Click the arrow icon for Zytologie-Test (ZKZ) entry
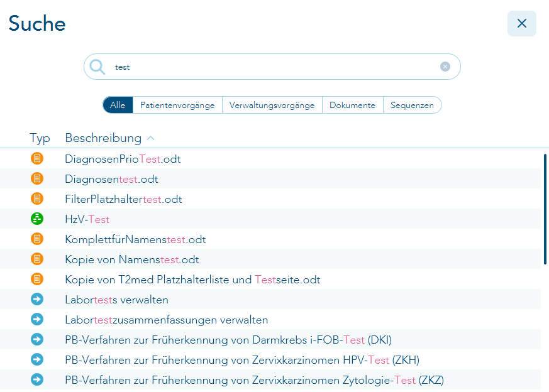This screenshot has width=549, height=392. [37, 380]
